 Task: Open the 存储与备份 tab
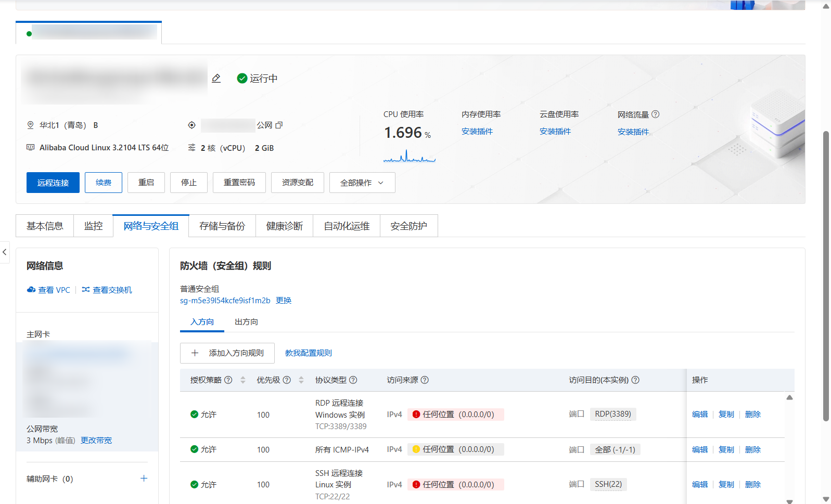tap(222, 226)
